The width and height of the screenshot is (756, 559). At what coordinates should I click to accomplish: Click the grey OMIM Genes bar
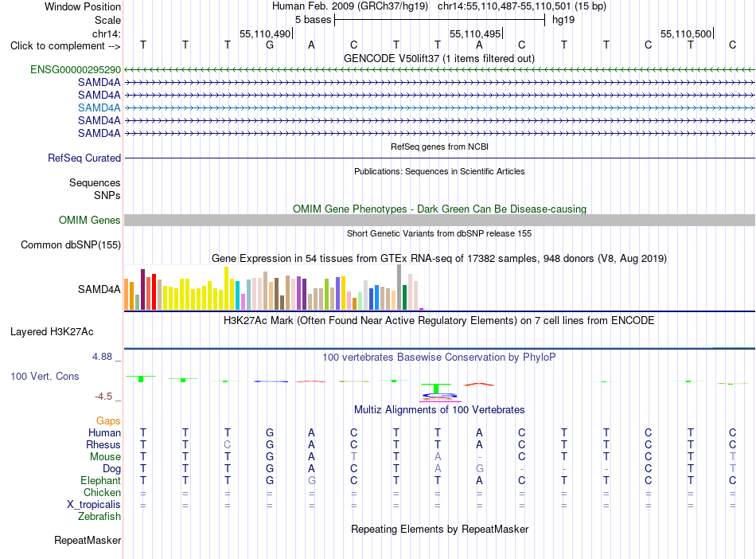click(439, 221)
